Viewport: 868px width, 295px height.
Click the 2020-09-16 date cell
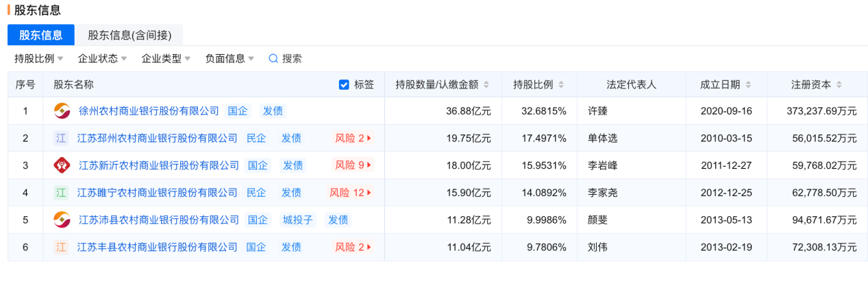(726, 110)
